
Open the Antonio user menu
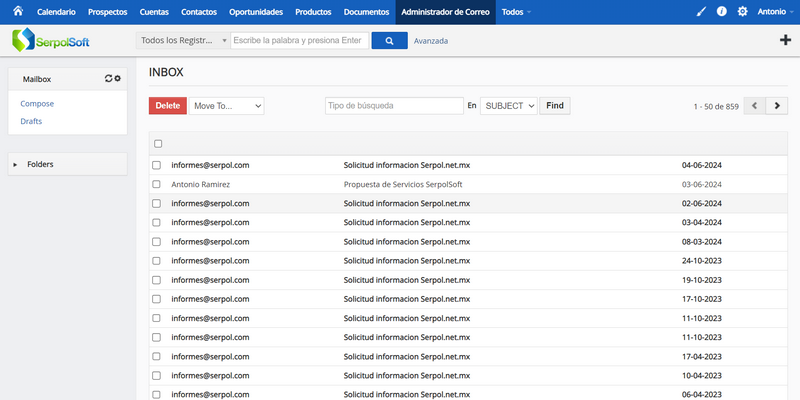775,12
